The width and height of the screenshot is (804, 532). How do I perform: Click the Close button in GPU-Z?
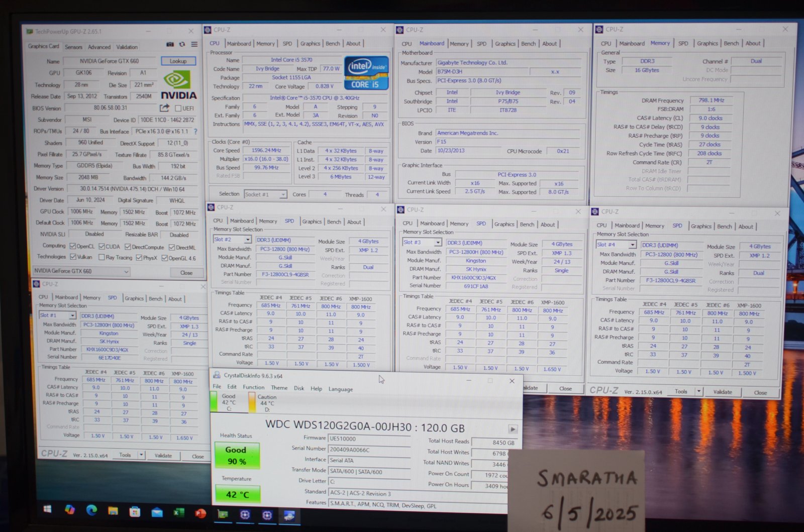click(x=186, y=273)
